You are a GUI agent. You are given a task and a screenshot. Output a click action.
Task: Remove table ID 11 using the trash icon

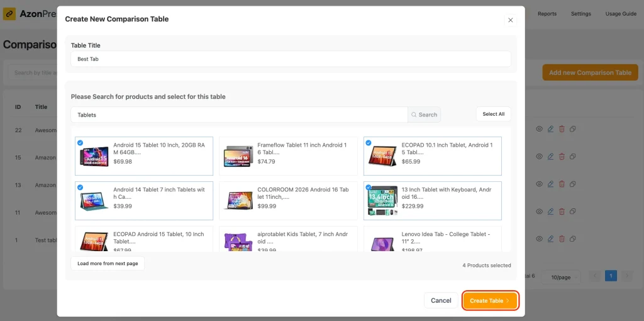[562, 211]
